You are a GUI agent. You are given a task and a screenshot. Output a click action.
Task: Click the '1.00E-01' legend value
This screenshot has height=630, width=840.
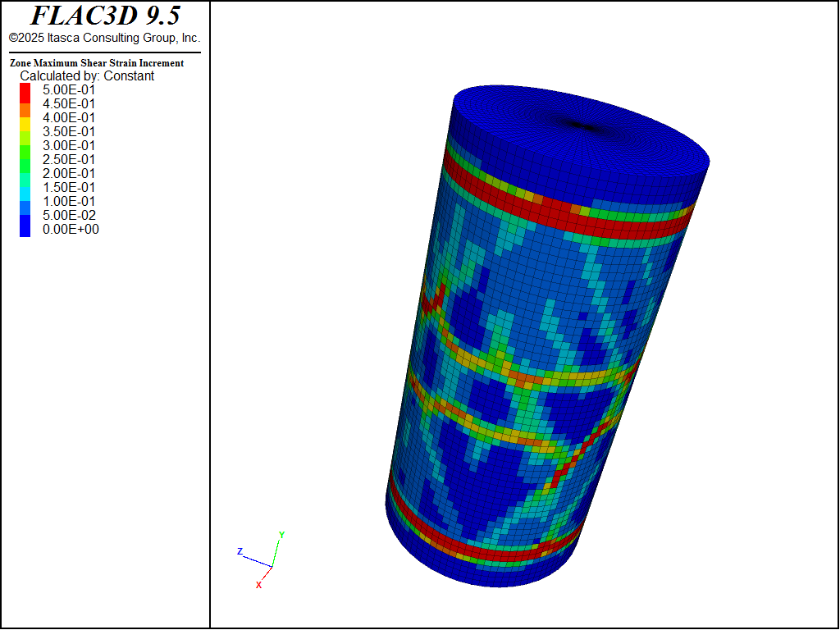coord(69,202)
